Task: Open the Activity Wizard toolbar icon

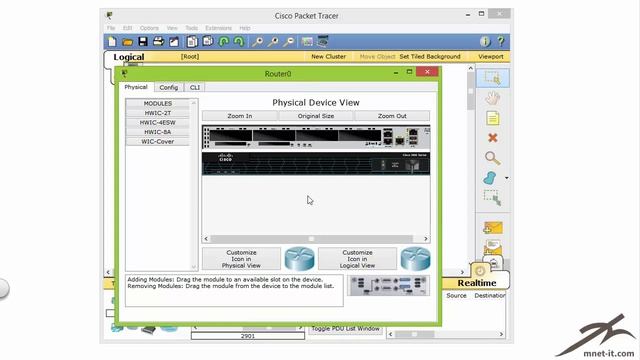Action: coord(174,42)
